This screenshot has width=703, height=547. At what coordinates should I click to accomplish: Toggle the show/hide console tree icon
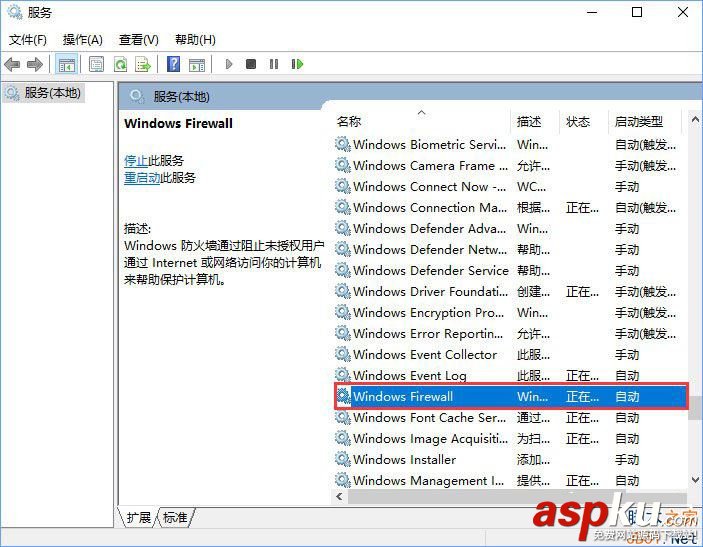(x=66, y=65)
